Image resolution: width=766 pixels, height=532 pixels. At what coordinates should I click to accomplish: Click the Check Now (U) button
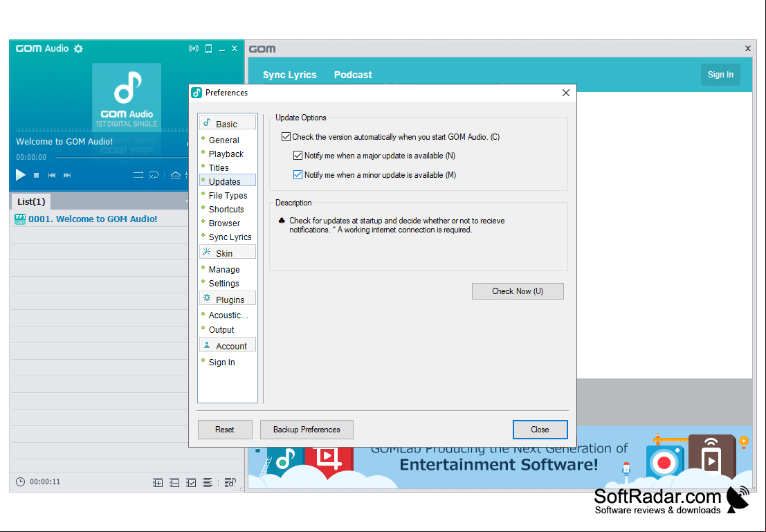pyautogui.click(x=518, y=291)
